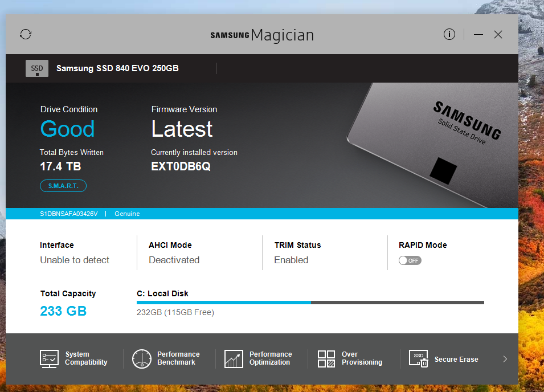Click the System Compatibility icon

click(49, 359)
